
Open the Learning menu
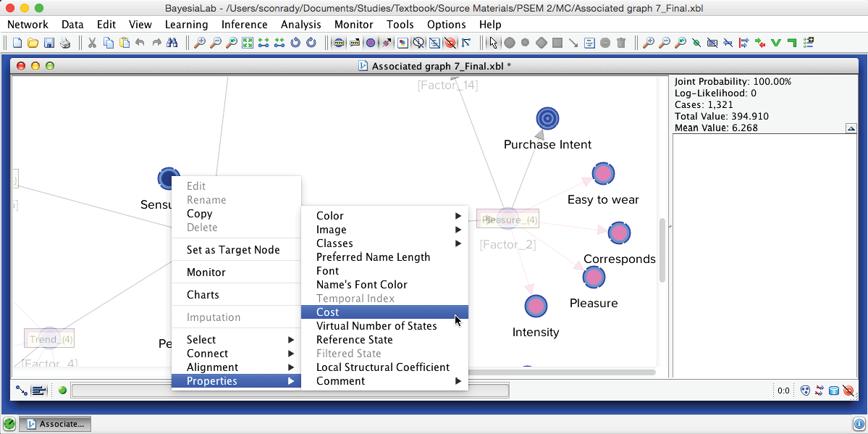pyautogui.click(x=187, y=25)
